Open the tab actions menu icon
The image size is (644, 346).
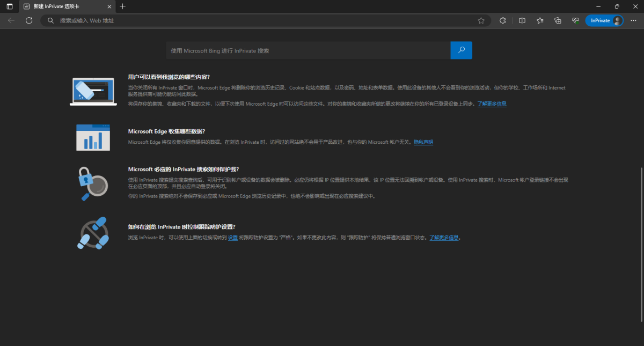(9, 6)
